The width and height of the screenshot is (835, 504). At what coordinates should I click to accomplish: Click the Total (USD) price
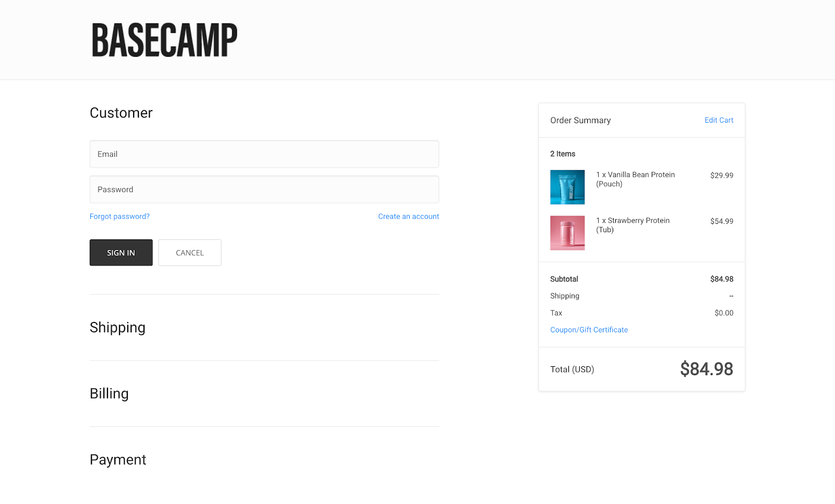click(707, 369)
